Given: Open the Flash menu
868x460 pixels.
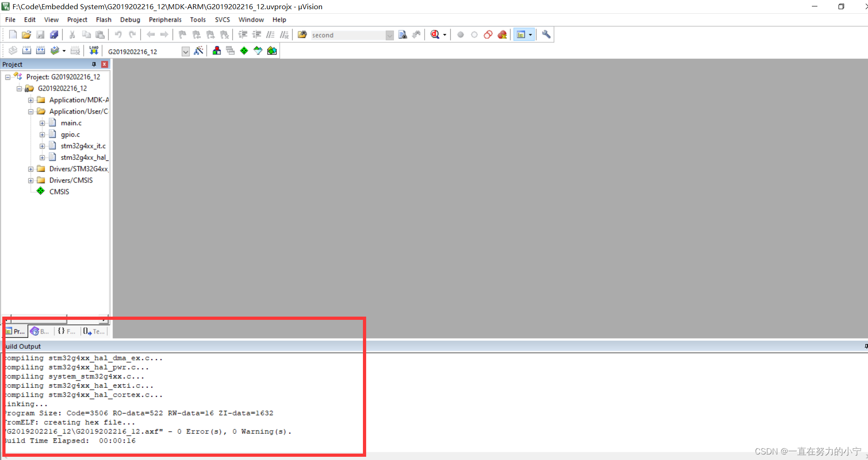Looking at the screenshot, I should point(103,20).
